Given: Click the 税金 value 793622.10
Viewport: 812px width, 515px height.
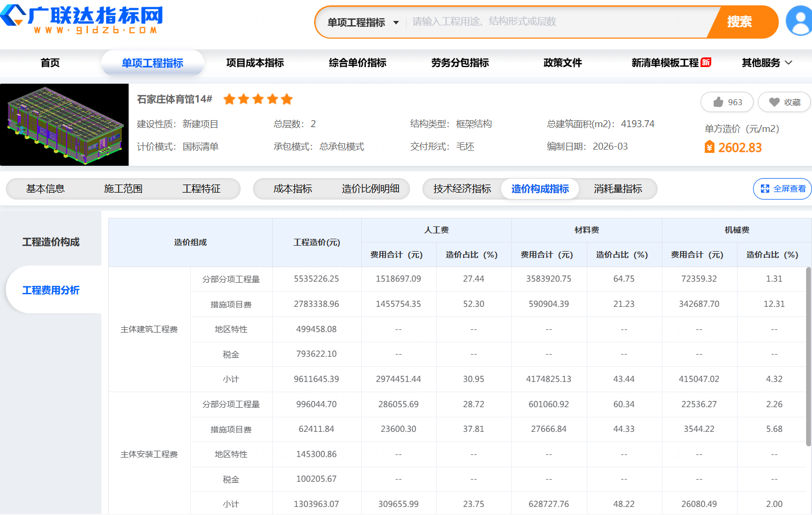Looking at the screenshot, I should pyautogui.click(x=317, y=354).
